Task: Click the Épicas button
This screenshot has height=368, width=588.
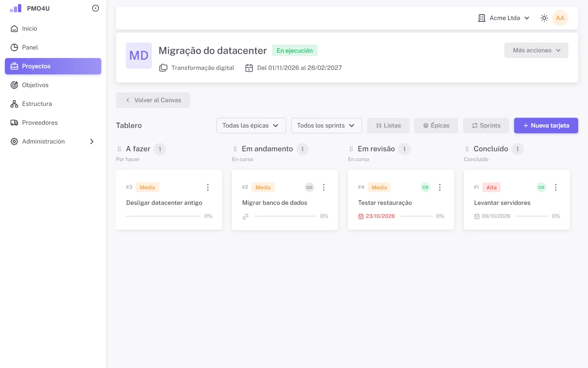Action: (436, 126)
